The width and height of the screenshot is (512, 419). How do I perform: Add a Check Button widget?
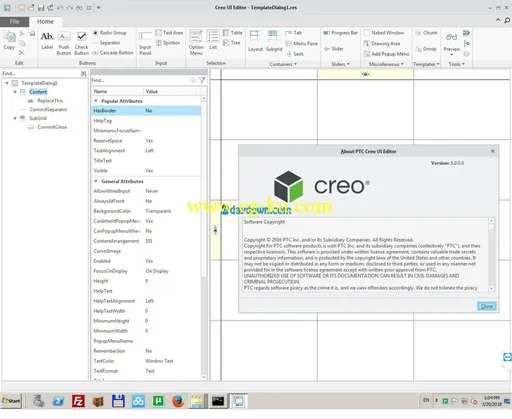(x=81, y=43)
